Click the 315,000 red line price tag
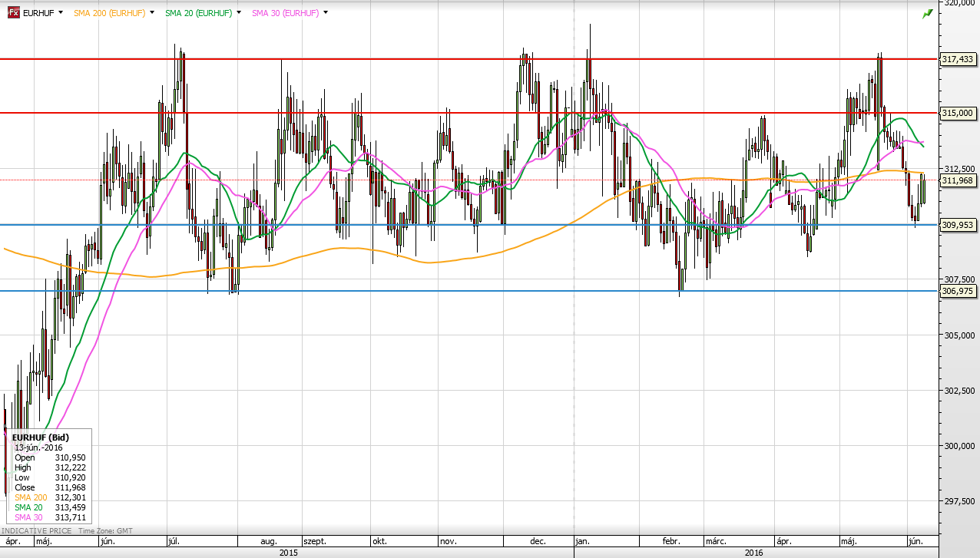Viewport: 980px width, 558px height. [958, 113]
